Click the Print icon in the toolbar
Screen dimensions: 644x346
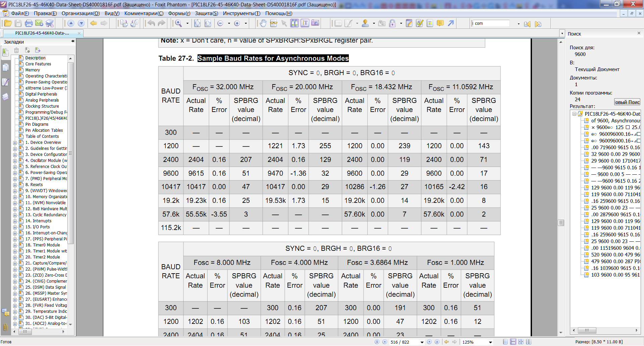coord(29,23)
